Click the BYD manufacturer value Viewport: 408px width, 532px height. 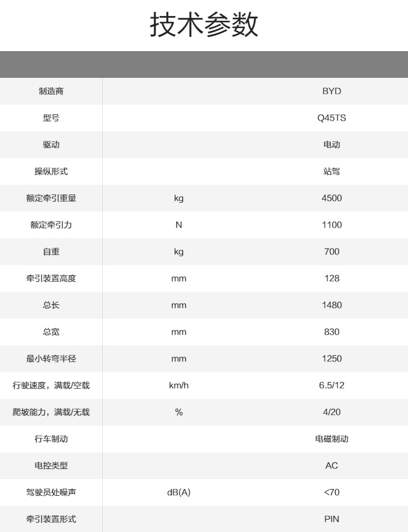(x=331, y=92)
